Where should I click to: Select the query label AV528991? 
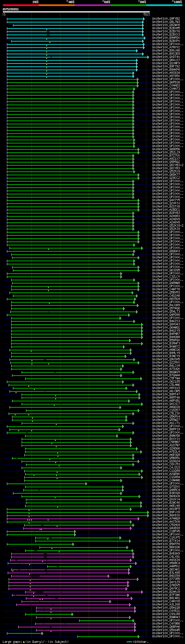click(11, 9)
